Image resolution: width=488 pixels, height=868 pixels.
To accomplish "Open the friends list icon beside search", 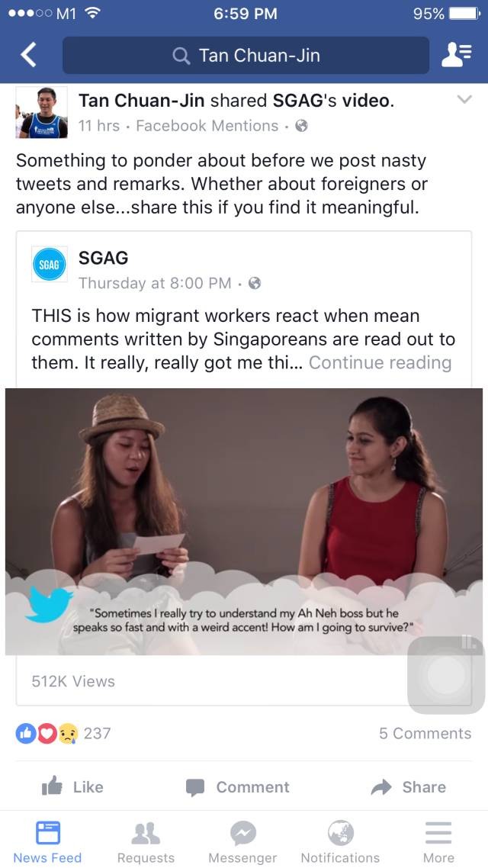I will click(x=457, y=56).
